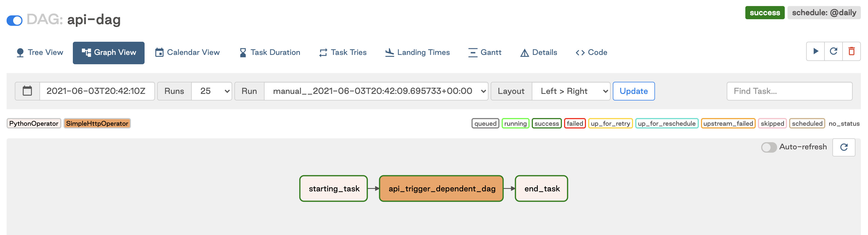Select the api_trigger_dependent_dag task node

click(441, 189)
